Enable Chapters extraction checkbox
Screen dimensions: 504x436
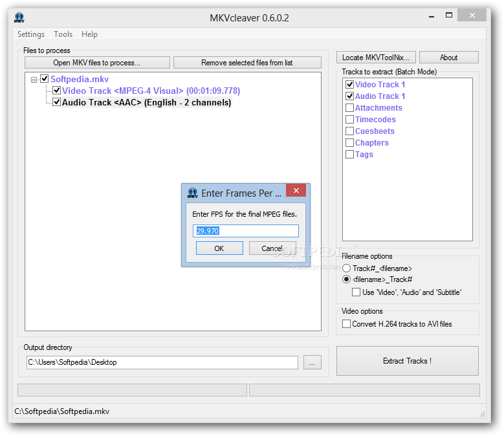pos(349,143)
